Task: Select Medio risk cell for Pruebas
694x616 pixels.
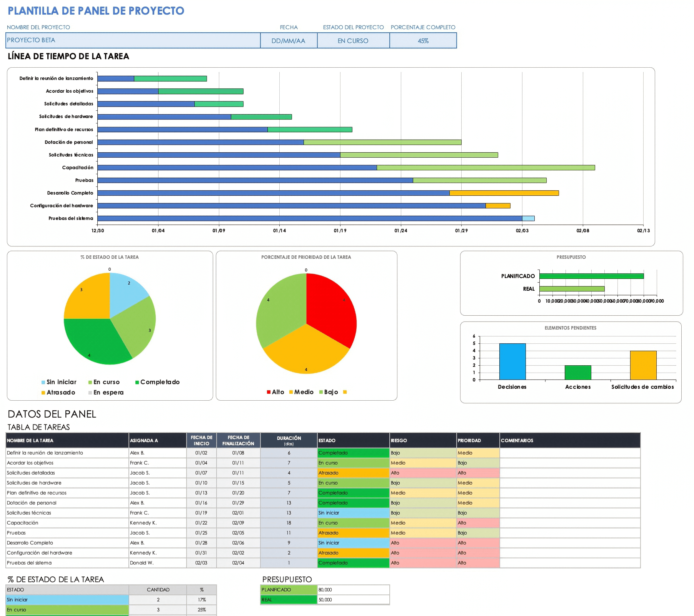Action: pyautogui.click(x=423, y=533)
